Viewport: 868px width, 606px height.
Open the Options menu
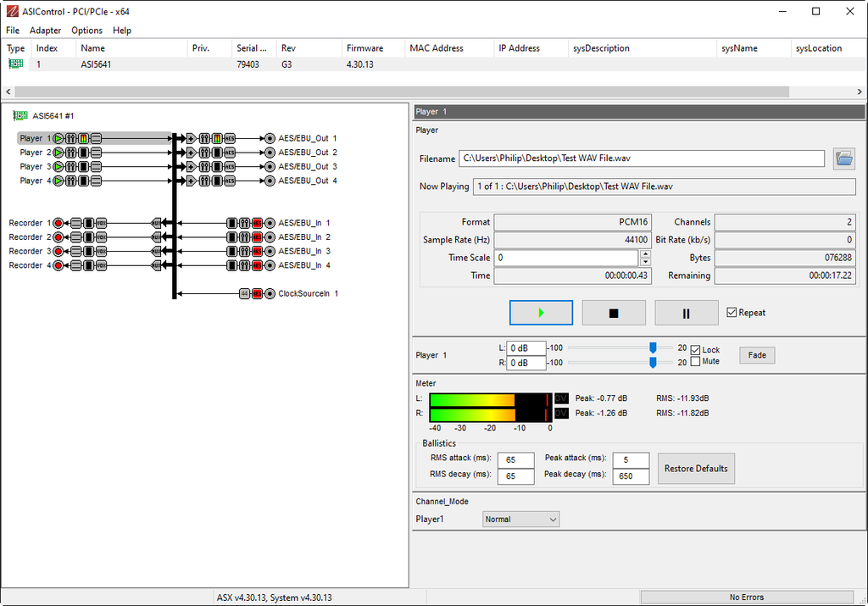[86, 31]
